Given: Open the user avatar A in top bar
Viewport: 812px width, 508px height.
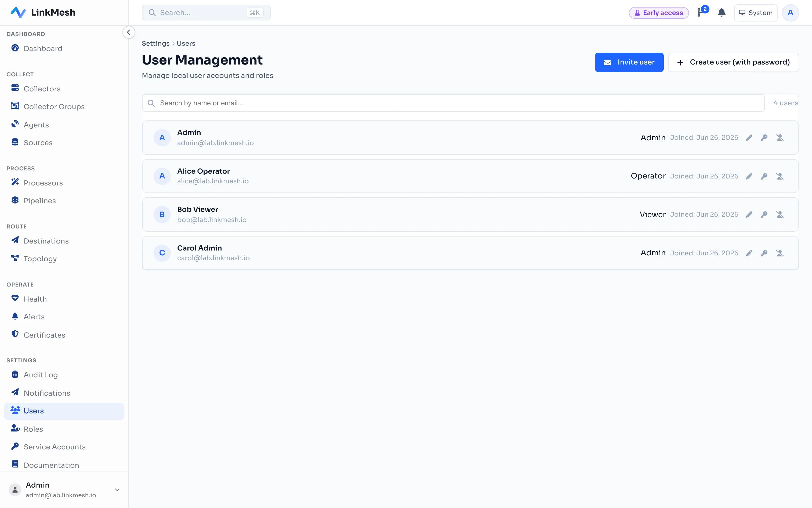Looking at the screenshot, I should click(790, 13).
